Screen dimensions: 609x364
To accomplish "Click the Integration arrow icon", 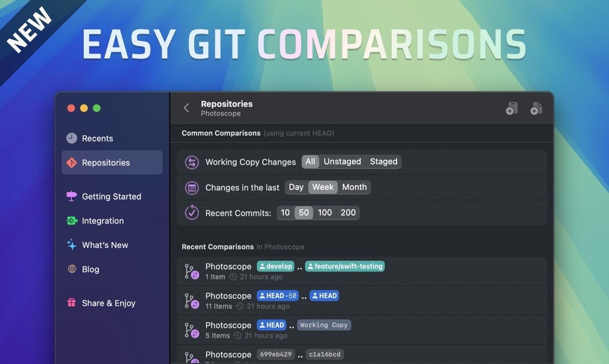I will tap(71, 221).
